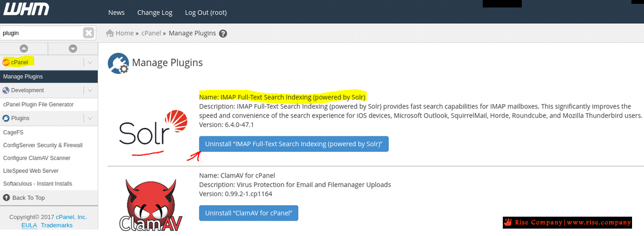Click Back To Top link

[x=28, y=197]
